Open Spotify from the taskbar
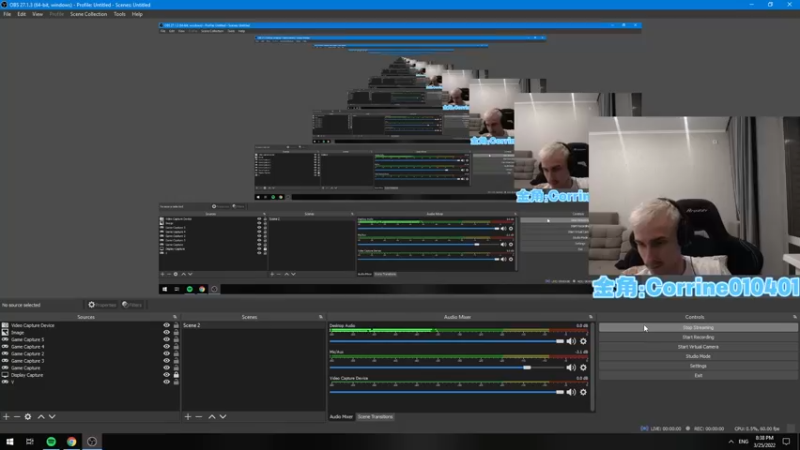 pyautogui.click(x=51, y=441)
